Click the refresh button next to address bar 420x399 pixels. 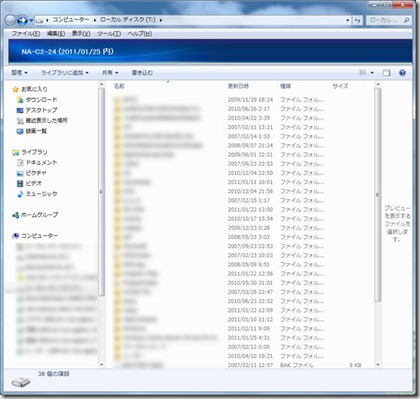coord(357,20)
